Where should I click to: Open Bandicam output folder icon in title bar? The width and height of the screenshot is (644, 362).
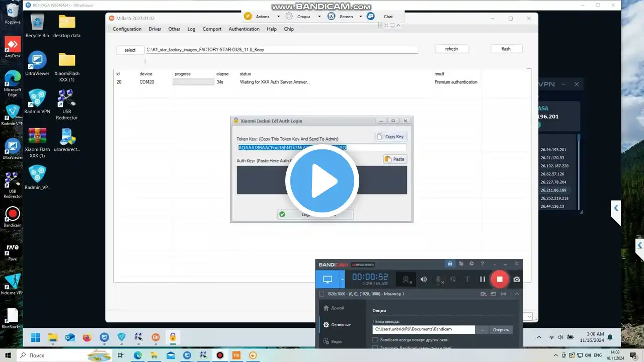click(461, 264)
